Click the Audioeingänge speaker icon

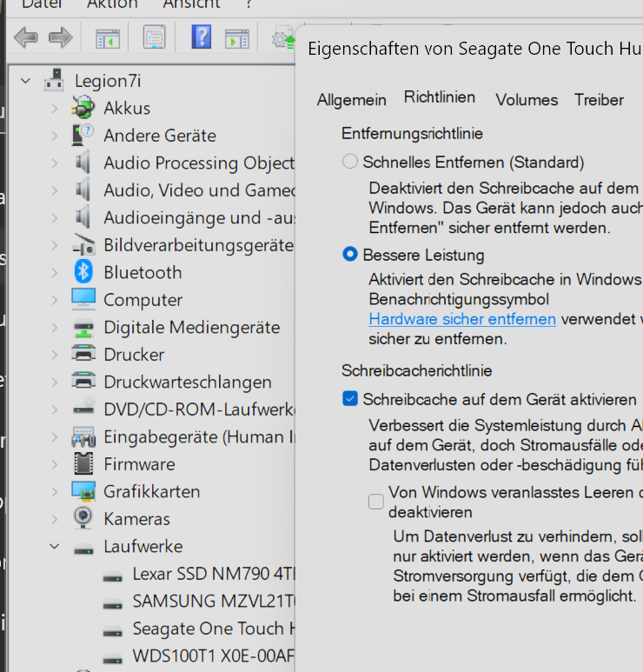[83, 217]
